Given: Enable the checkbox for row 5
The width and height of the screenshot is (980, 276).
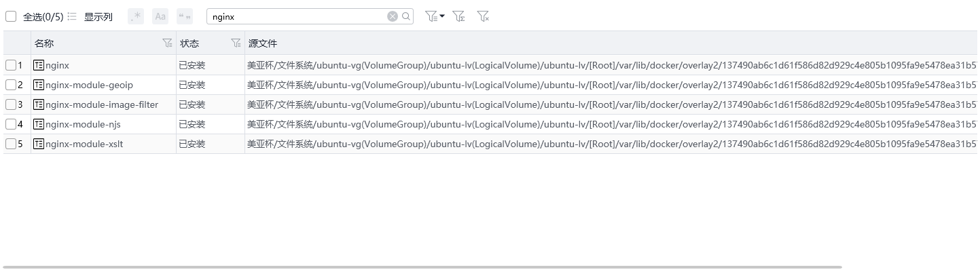Looking at the screenshot, I should point(10,144).
